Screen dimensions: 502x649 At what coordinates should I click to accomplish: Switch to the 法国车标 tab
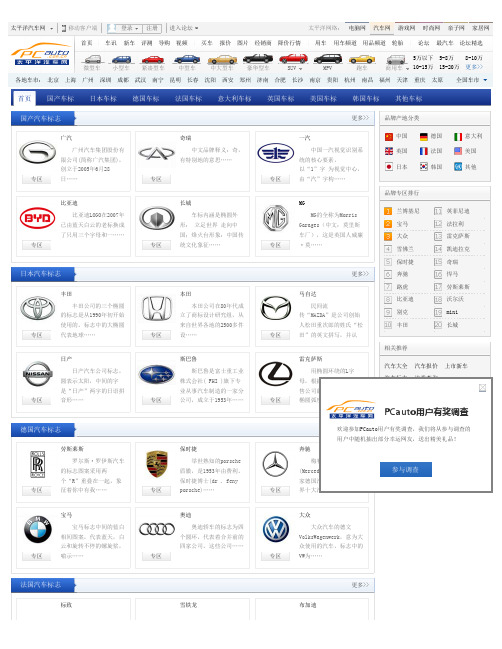[x=188, y=99]
